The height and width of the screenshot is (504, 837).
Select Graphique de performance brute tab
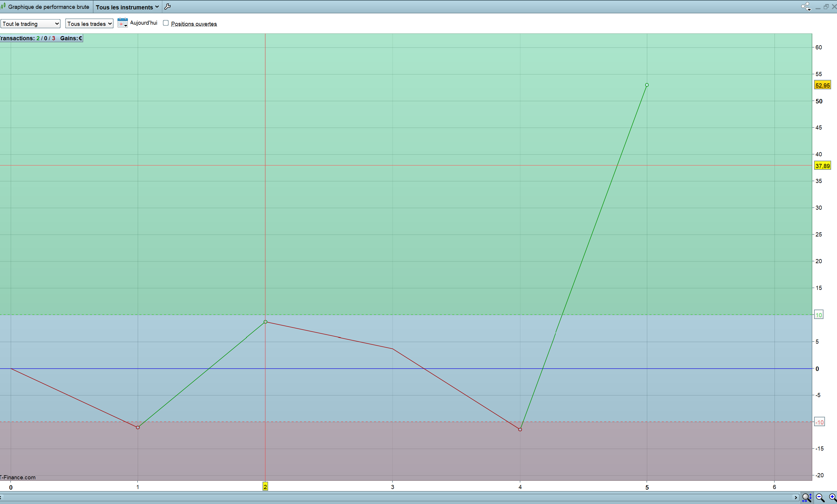coord(49,7)
